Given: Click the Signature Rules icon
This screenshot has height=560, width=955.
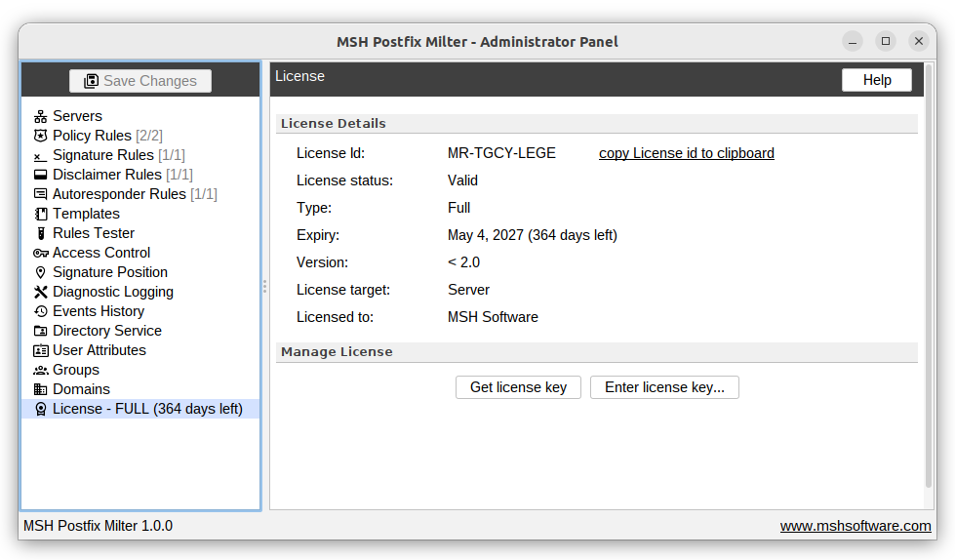Looking at the screenshot, I should (40, 155).
